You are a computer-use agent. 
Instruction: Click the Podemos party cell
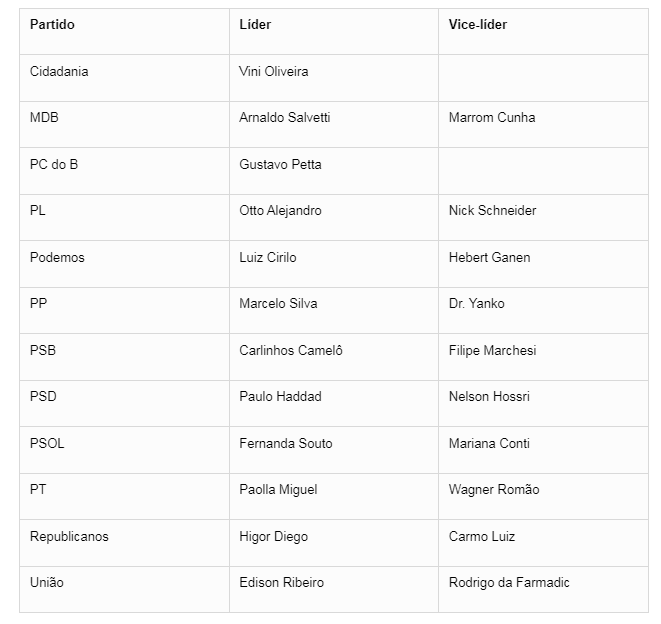tap(57, 257)
